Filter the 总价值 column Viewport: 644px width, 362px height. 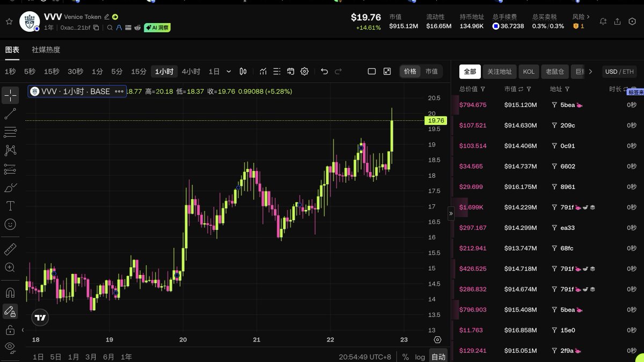(x=483, y=89)
